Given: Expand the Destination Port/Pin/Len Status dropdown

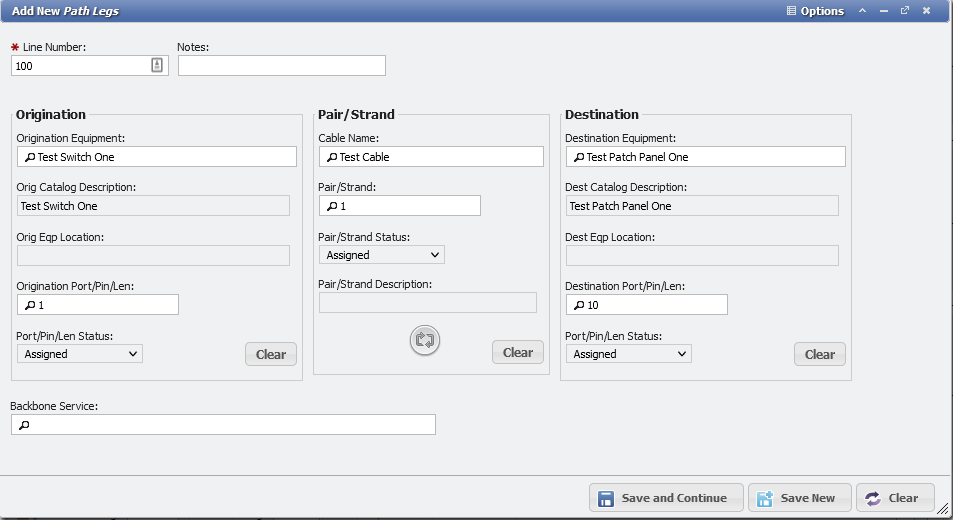Looking at the screenshot, I should point(629,354).
